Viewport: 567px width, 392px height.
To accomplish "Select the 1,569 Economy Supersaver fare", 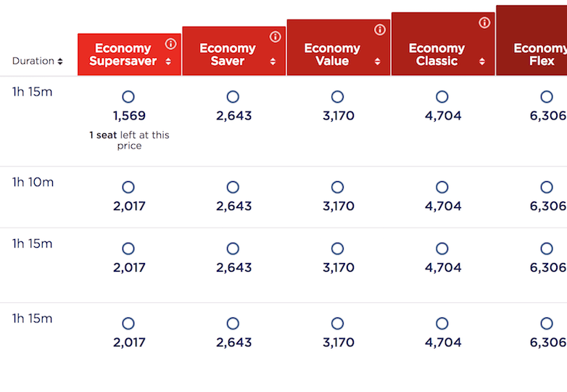I will click(x=128, y=97).
